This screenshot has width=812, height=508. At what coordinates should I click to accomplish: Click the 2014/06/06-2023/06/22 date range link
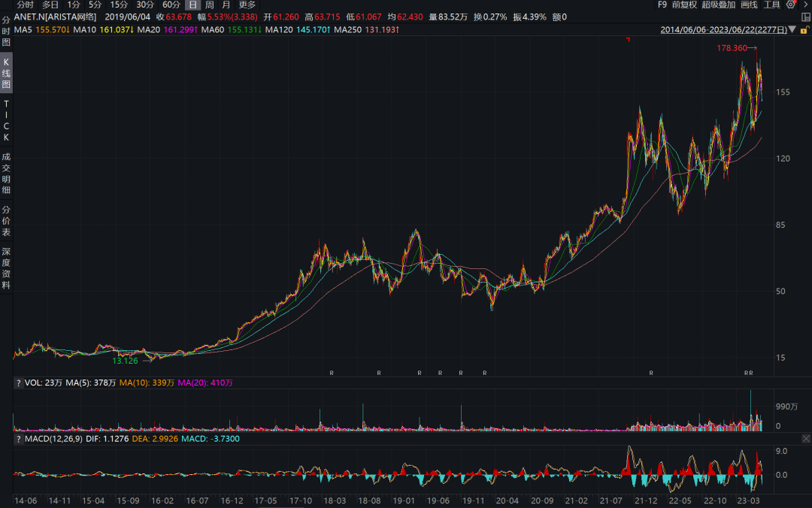pyautogui.click(x=724, y=29)
